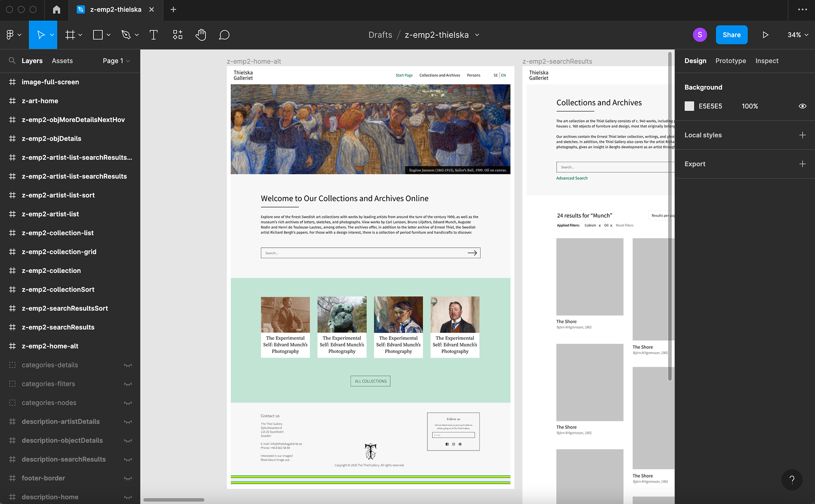Click the horizontal canvas scrollbar
Screen dimensions: 815x504
pos(174,500)
